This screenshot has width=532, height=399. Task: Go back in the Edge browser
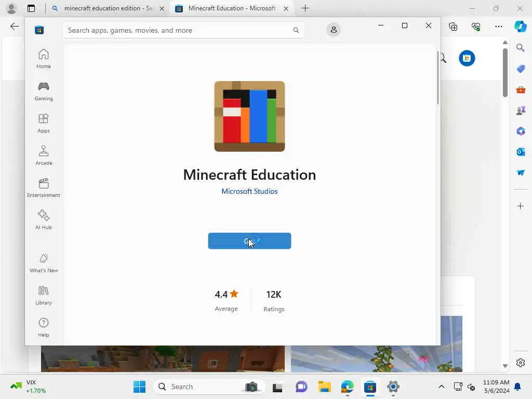tap(14, 26)
